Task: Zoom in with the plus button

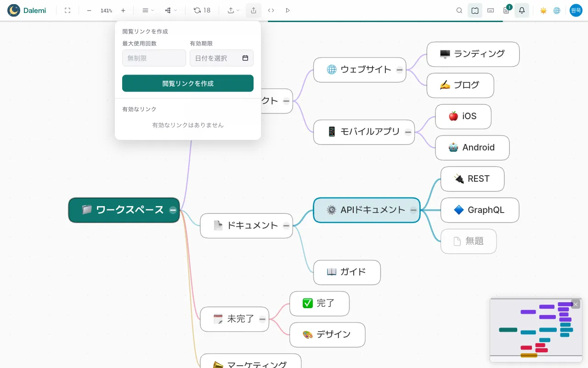Action: [x=123, y=10]
